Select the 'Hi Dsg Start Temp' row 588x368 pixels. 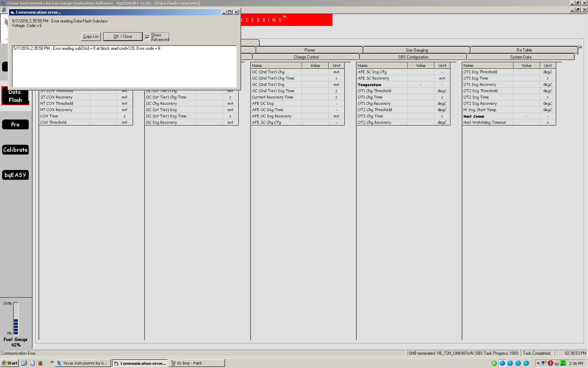509,110
